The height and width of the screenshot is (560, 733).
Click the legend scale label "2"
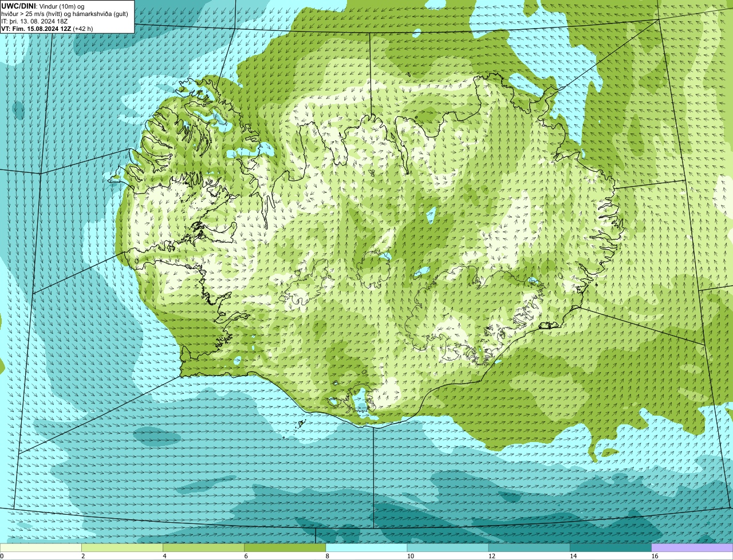point(83,556)
